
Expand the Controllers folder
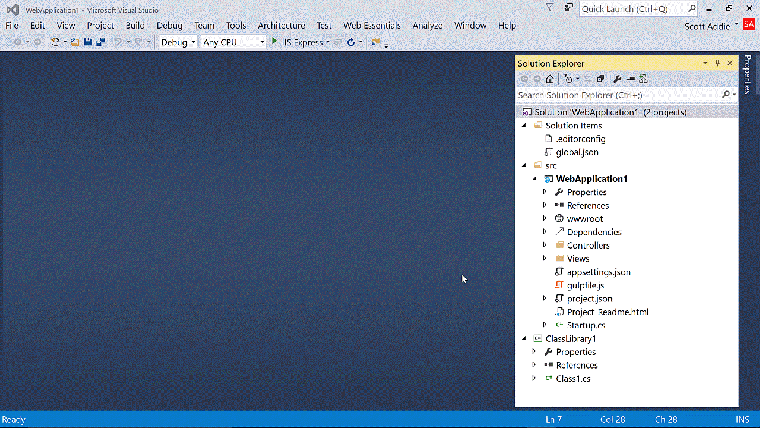tap(545, 245)
